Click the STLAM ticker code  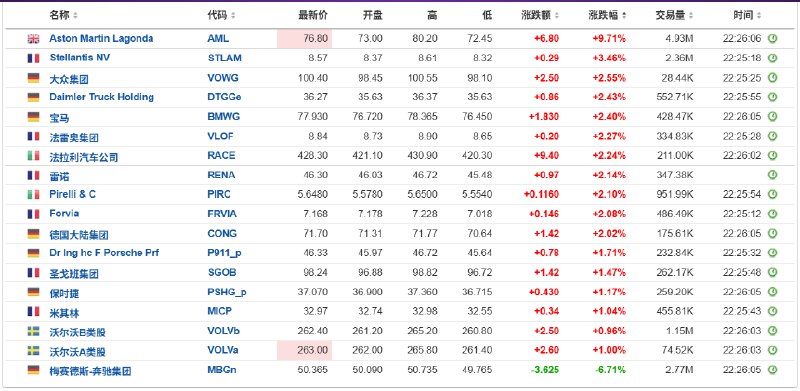[x=224, y=58]
